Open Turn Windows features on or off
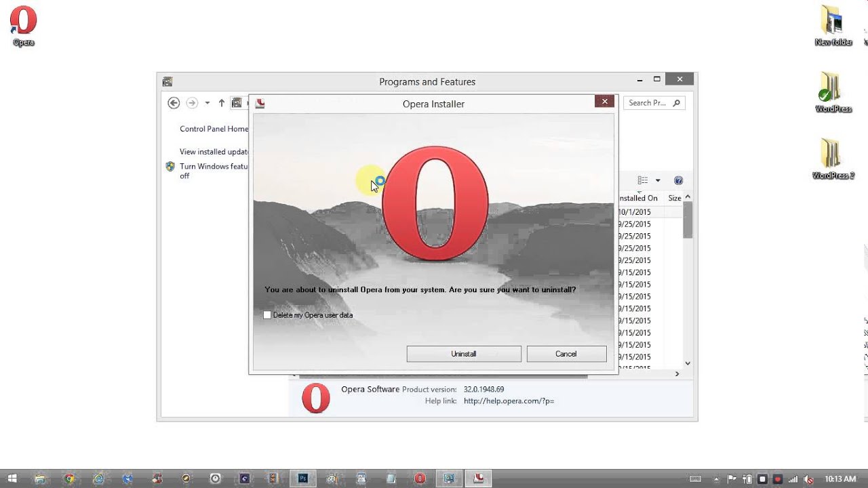This screenshot has width=868, height=488. point(213,171)
